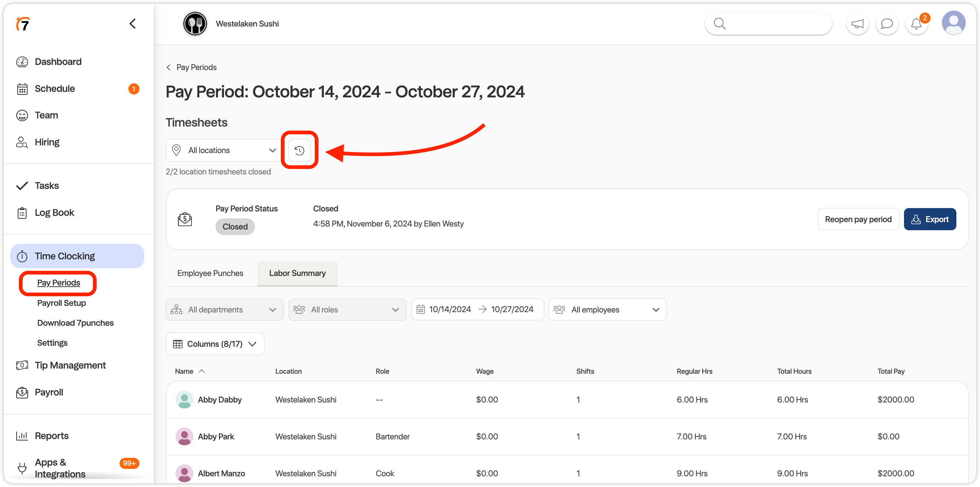Viewport: 980px width, 487px height.
Task: Click the Schedule notification badge 1
Action: click(134, 89)
